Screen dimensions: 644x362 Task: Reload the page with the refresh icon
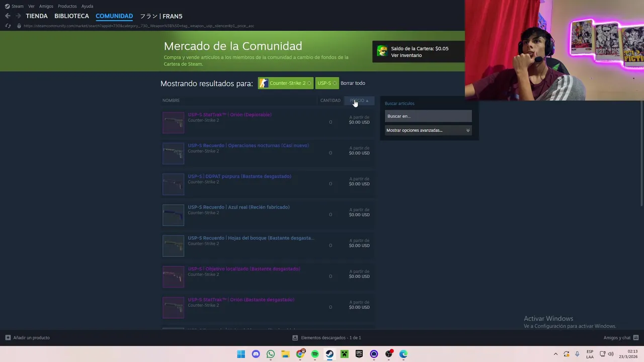point(8,26)
